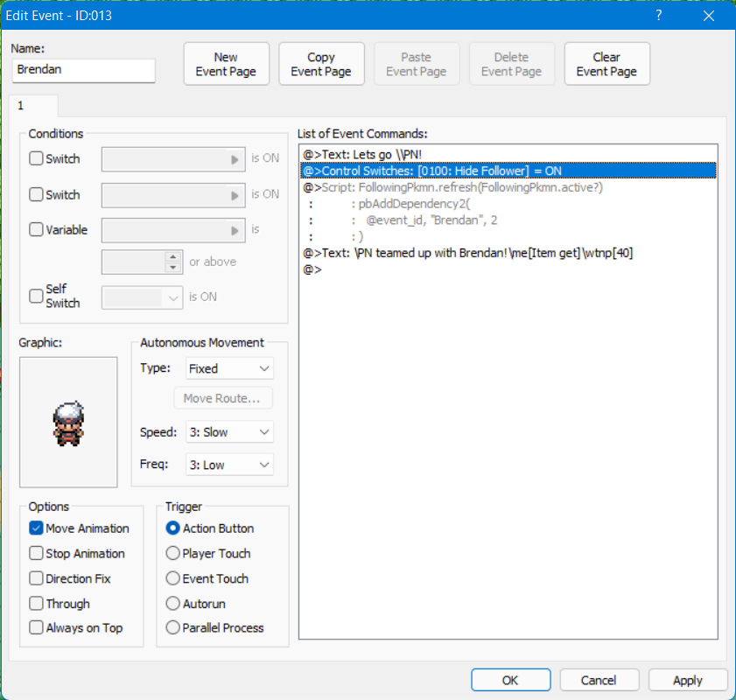Viewport: 736px width, 700px height.
Task: Click the Copy Event Page button
Action: tap(321, 64)
